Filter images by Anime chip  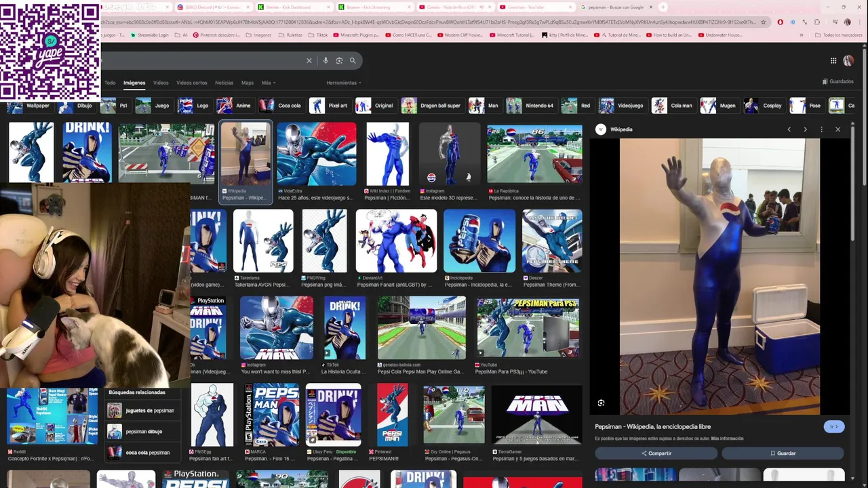point(235,106)
